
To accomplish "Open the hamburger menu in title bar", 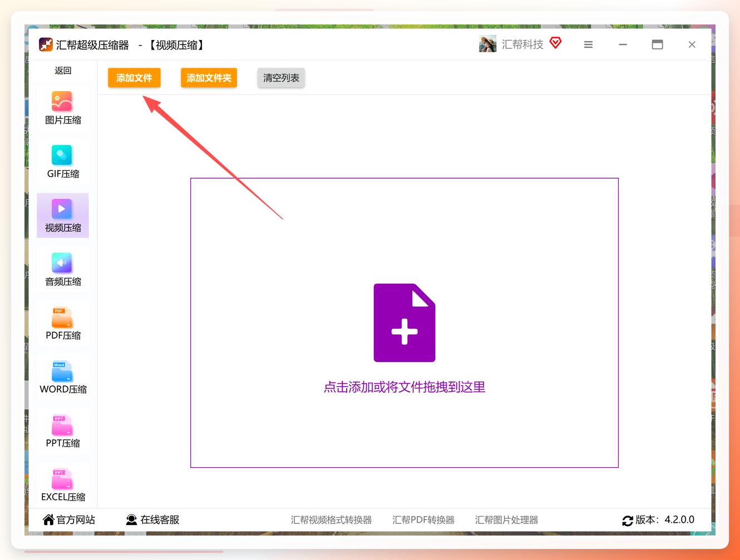I will pos(588,44).
